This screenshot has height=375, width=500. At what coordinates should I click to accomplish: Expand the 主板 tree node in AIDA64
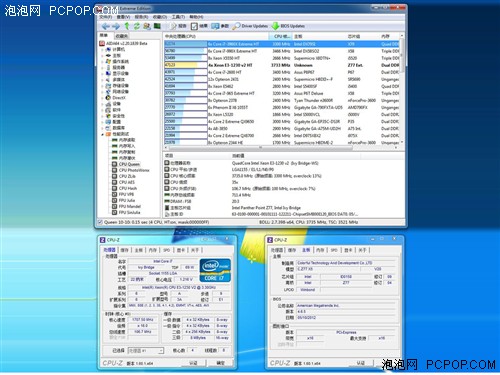(x=102, y=55)
